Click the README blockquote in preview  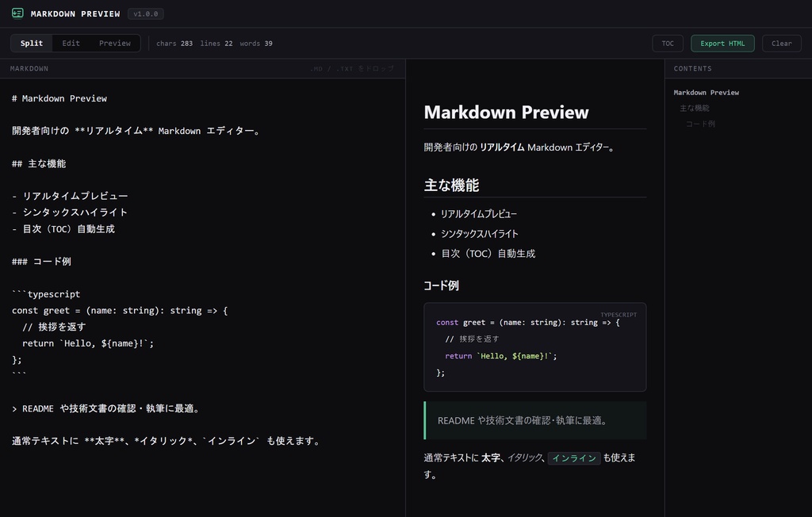(x=535, y=420)
